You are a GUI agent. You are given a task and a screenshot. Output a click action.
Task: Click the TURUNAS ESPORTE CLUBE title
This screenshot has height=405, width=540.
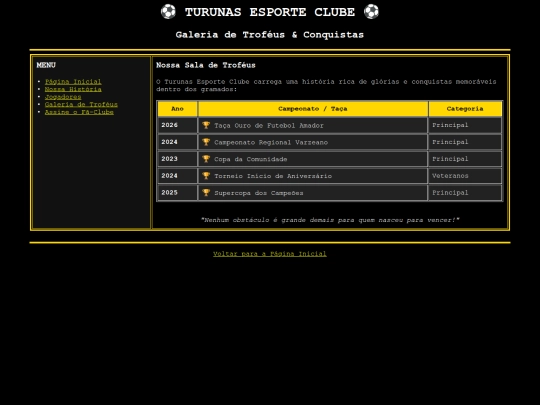tap(270, 12)
